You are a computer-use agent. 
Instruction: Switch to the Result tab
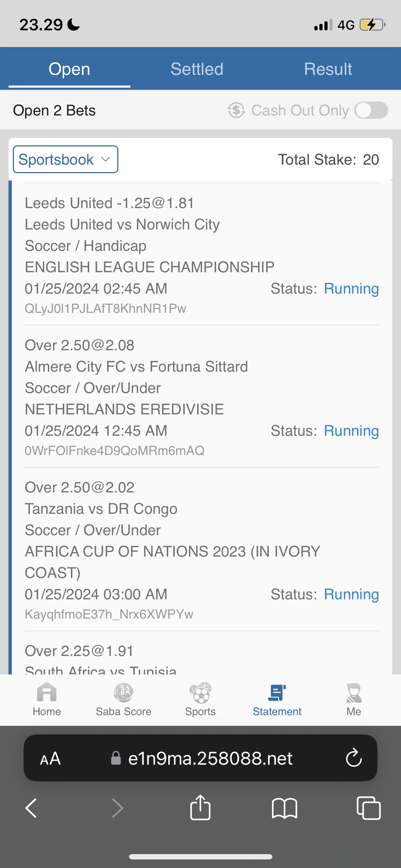328,69
